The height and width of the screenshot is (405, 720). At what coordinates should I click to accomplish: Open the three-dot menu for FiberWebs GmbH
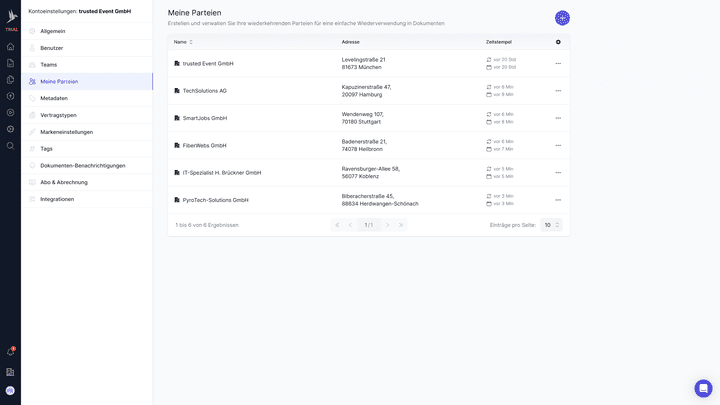[558, 145]
